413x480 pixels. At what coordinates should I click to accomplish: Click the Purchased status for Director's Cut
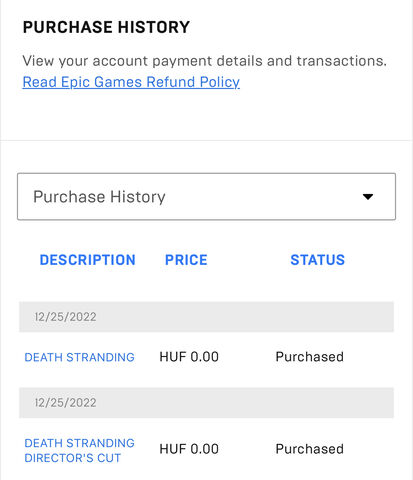[x=309, y=449]
